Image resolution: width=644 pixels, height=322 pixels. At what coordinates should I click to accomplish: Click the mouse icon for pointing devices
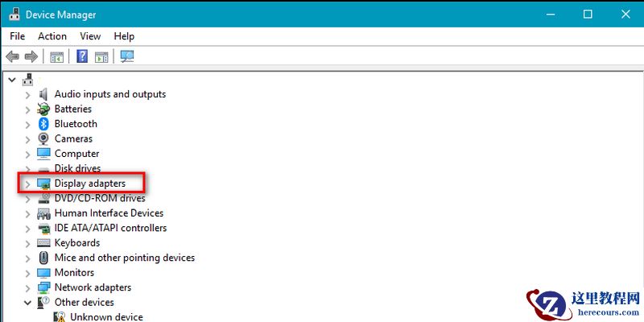(43, 258)
